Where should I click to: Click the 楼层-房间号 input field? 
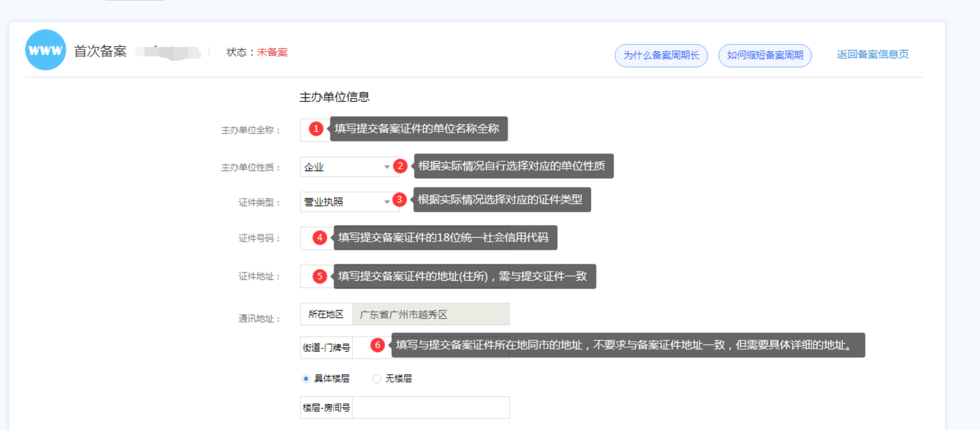[x=430, y=407]
